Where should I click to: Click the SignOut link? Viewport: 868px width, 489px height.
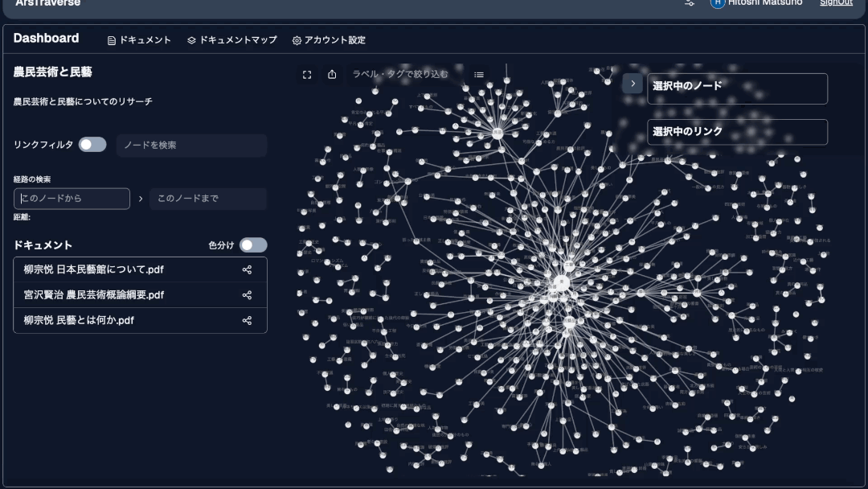(x=836, y=3)
